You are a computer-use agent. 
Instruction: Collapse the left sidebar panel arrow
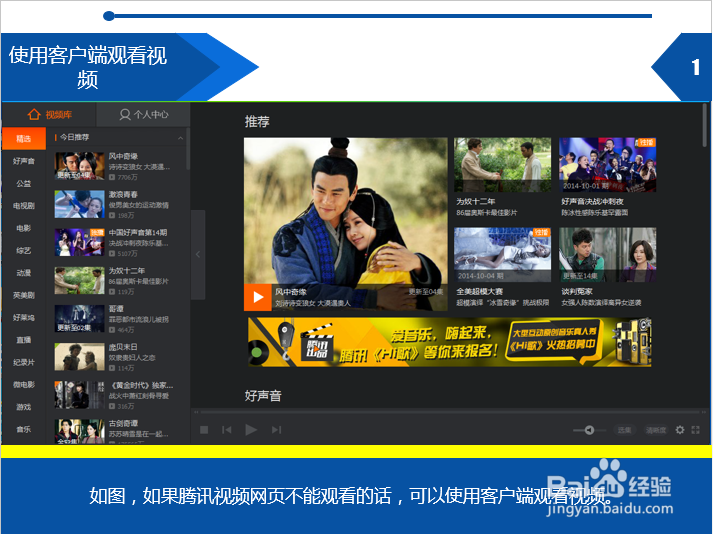point(198,254)
